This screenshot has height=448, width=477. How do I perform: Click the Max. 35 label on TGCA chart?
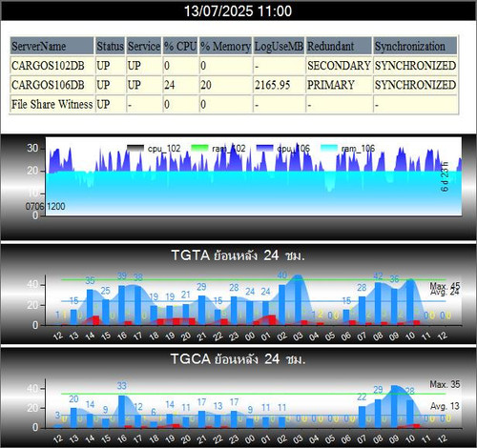pyautogui.click(x=445, y=384)
